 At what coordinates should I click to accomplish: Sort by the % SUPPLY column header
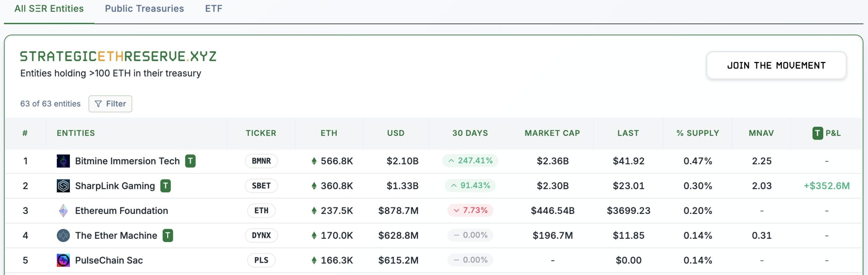[x=698, y=133]
